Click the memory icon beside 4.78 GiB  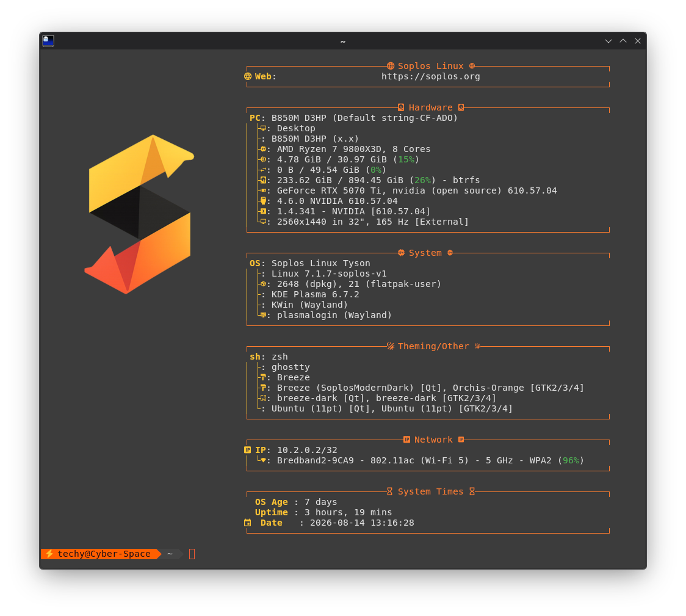(x=264, y=160)
